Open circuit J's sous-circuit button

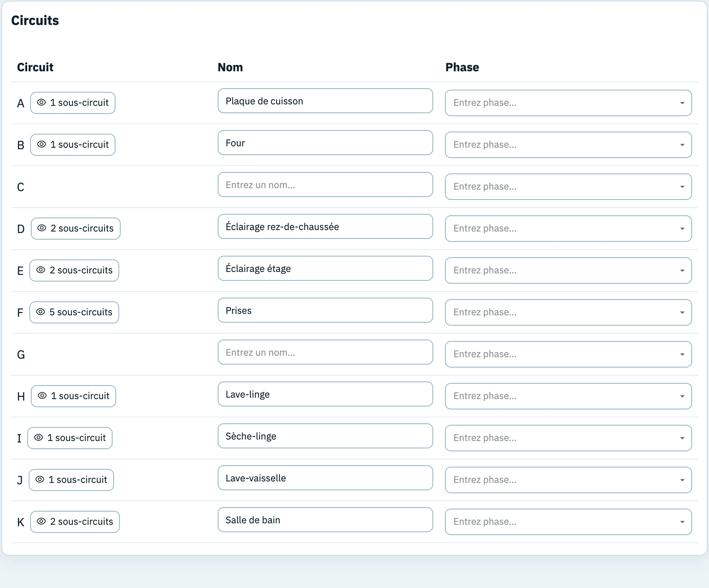71,480
